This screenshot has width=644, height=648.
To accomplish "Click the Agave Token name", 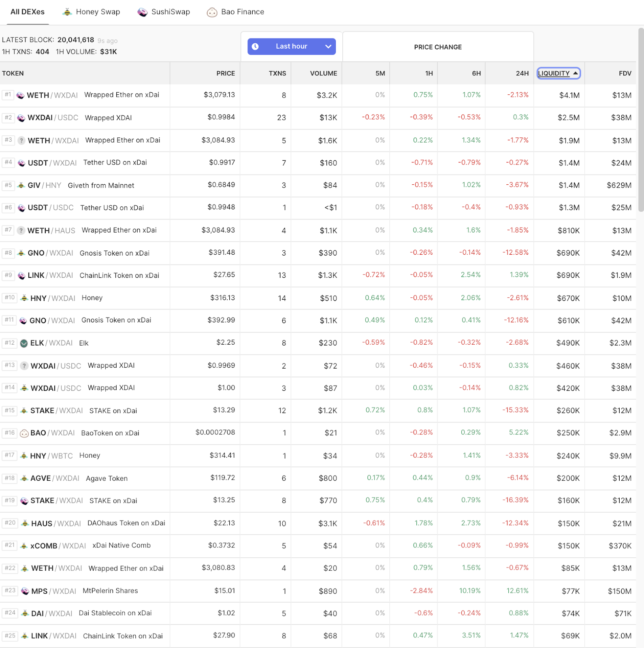I will click(107, 479).
